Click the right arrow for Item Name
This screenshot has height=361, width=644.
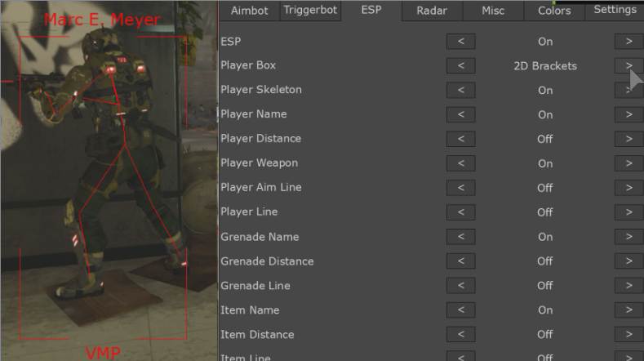point(628,310)
